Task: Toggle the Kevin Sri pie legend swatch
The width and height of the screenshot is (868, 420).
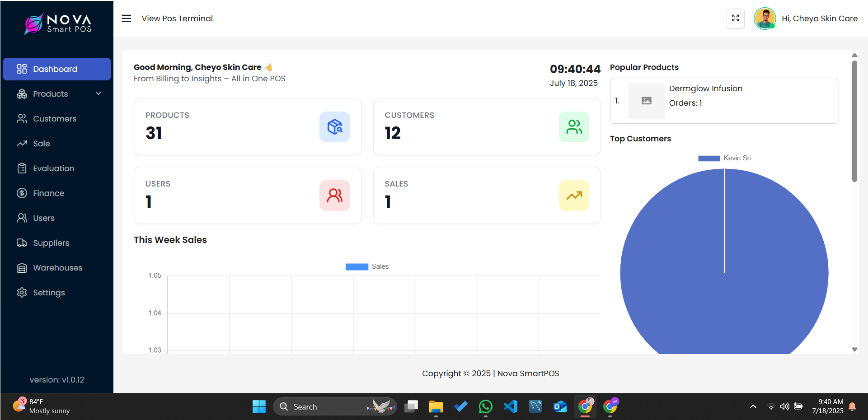Action: point(709,158)
